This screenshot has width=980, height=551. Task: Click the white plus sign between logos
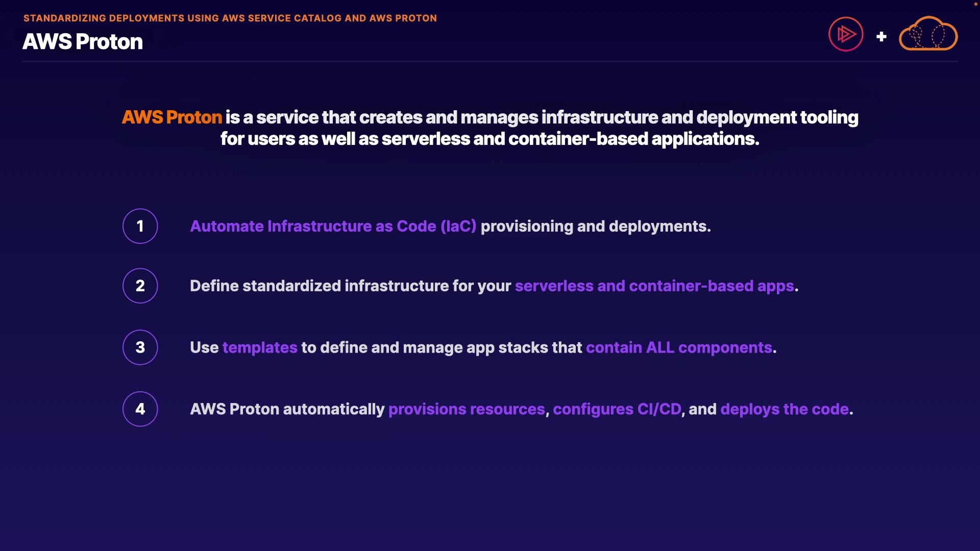point(881,37)
